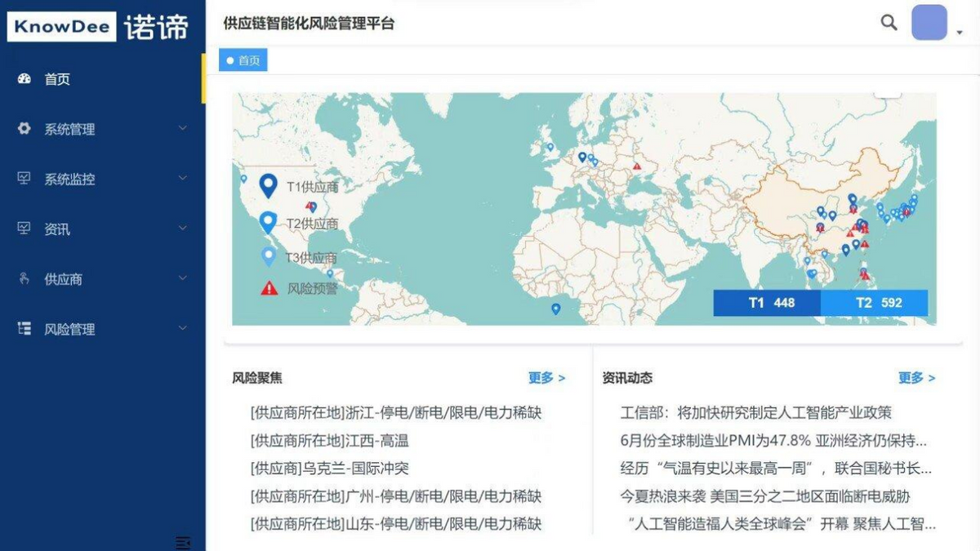This screenshot has width=980, height=551.
Task: Click the 首页 dashboard icon in sidebar
Action: pos(24,79)
